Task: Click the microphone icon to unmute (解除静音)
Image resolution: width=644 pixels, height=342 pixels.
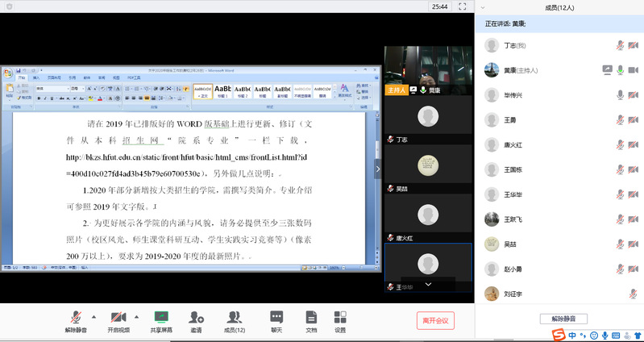Action: pos(75,316)
